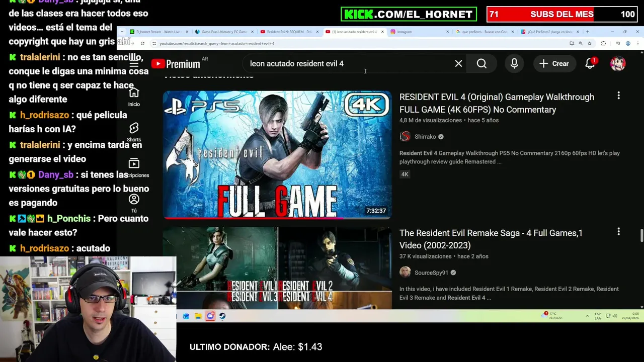
Task: Switch to 'que prefieres' Google search tab
Action: pos(483,32)
